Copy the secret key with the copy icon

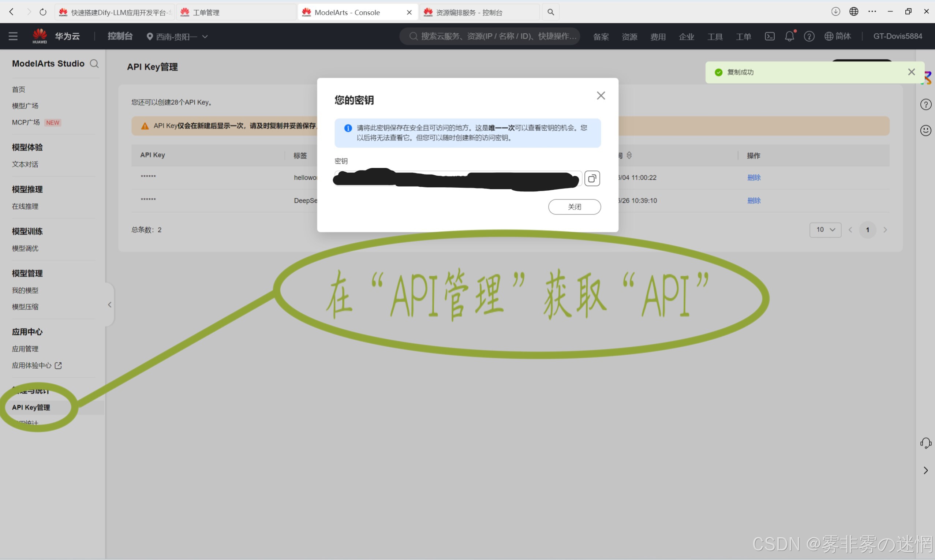point(592,179)
